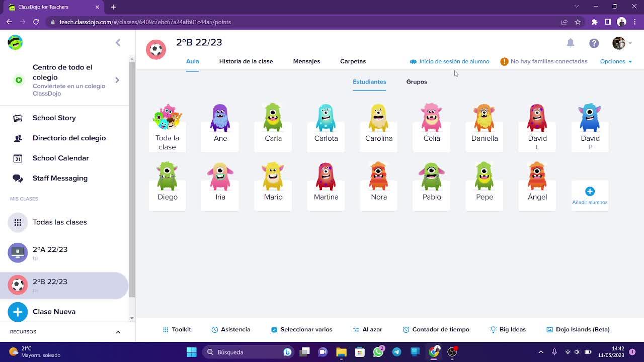
Task: Open the browser tab search dropdown
Action: pos(577,7)
